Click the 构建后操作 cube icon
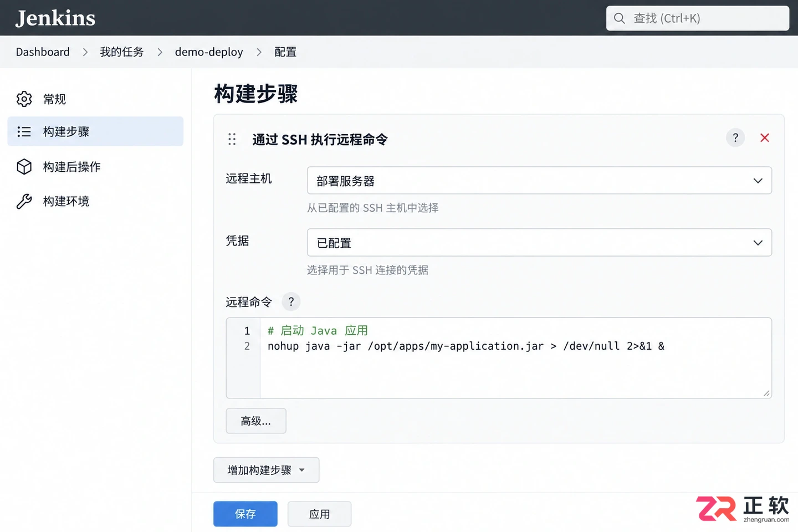The image size is (798, 532). pyautogui.click(x=24, y=167)
